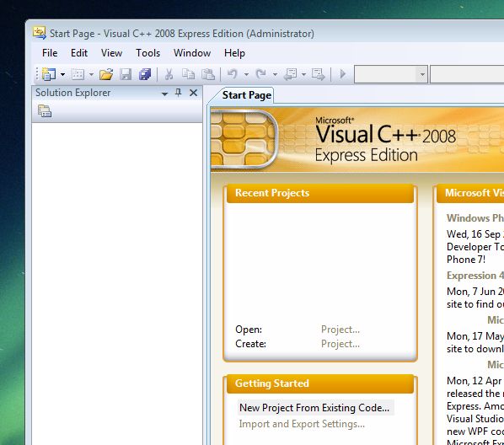The image size is (504, 445).
Task: Click Import and Export Settings link
Action: point(302,424)
